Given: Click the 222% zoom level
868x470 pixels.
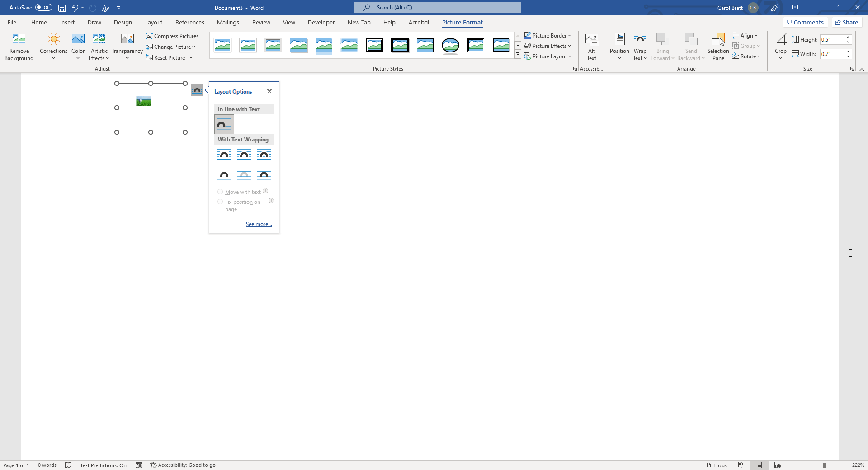Looking at the screenshot, I should click(858, 465).
